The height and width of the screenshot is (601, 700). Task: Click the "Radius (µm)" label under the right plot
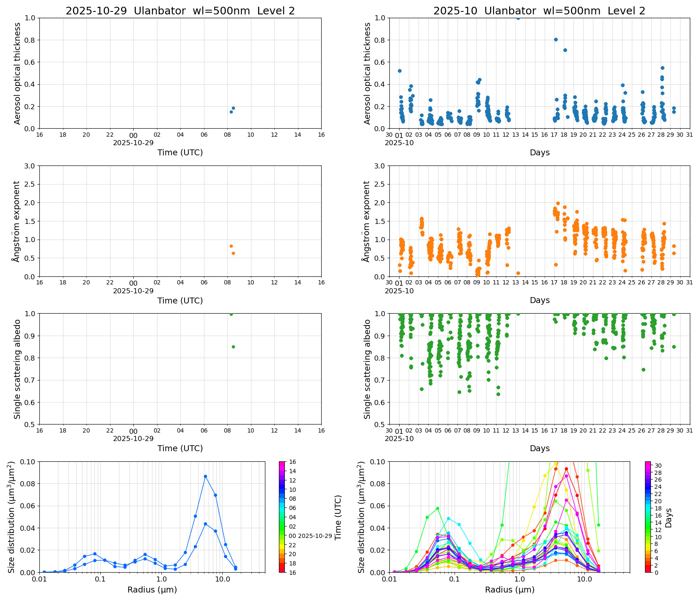tap(510, 590)
